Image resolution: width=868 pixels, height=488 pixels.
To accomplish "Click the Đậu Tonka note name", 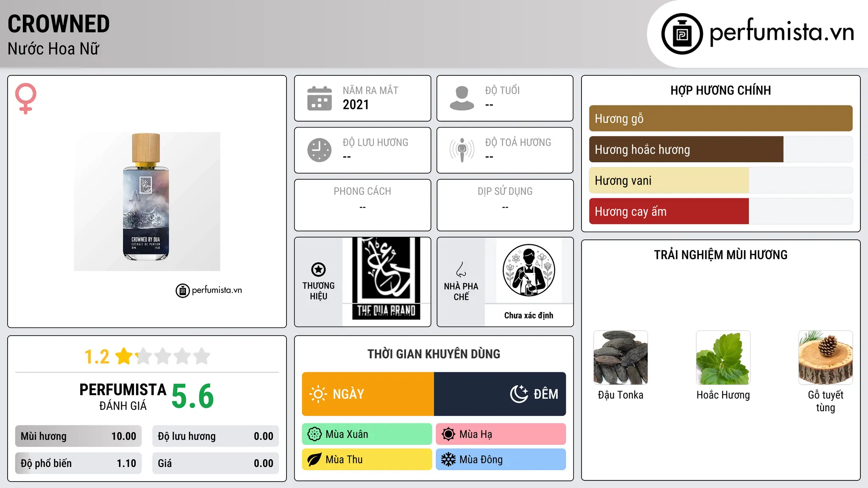I will 620,395.
